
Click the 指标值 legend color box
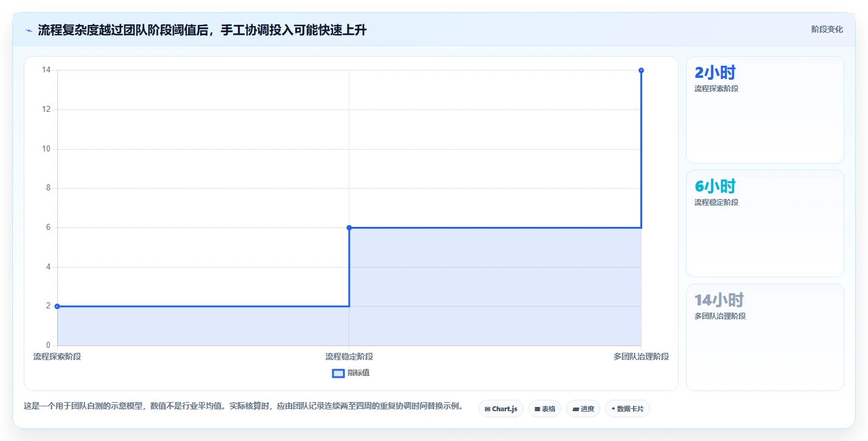[338, 373]
